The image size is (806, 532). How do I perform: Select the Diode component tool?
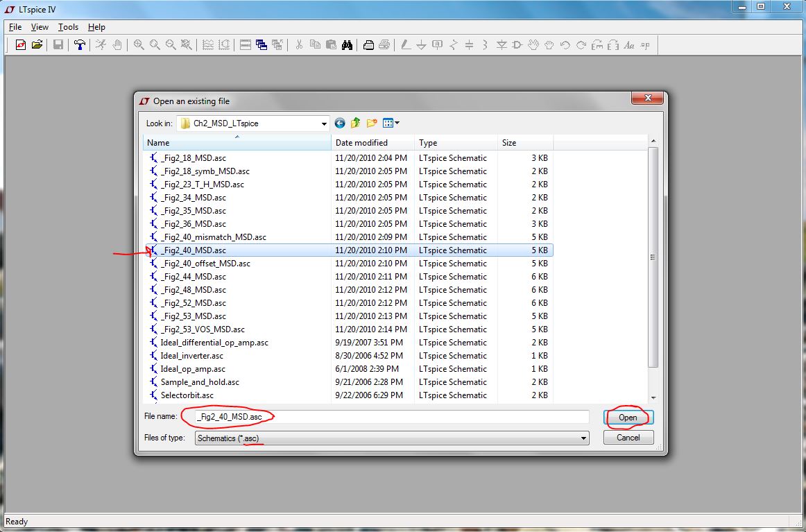501,45
